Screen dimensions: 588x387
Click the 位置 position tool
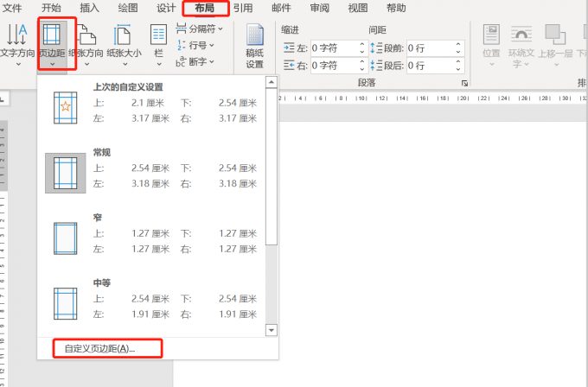pyautogui.click(x=491, y=45)
